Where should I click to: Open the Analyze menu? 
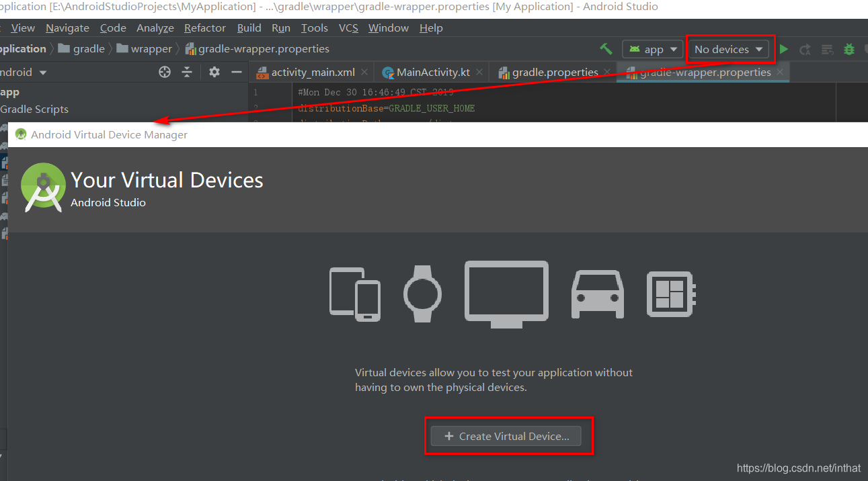[x=155, y=28]
